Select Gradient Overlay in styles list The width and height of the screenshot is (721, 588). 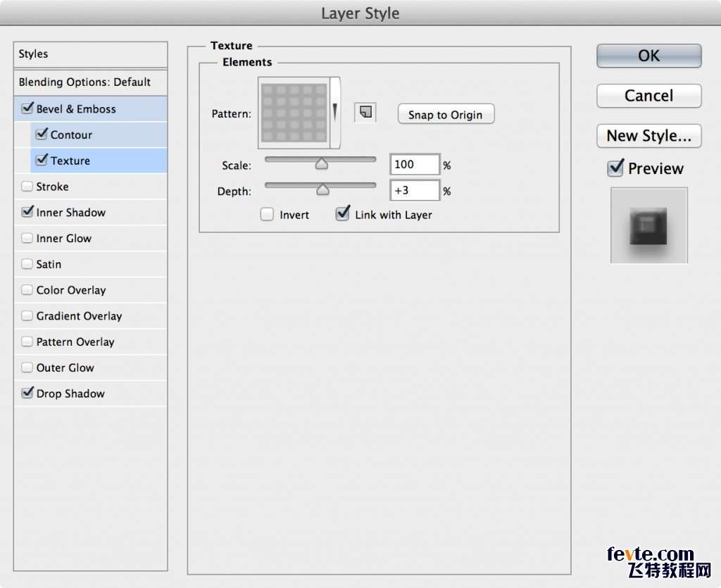coord(79,316)
